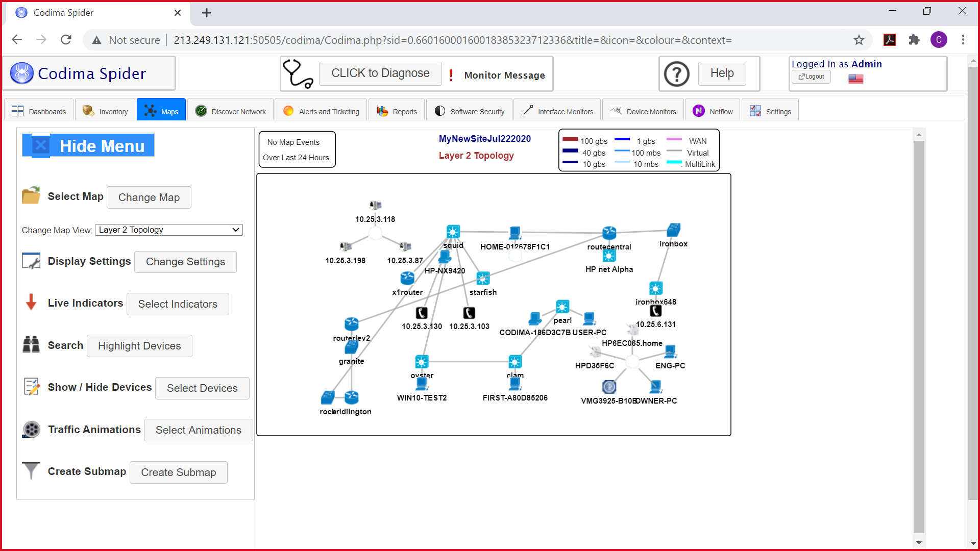Click the oyster switch icon
This screenshot has height=551, width=980.
click(x=422, y=362)
